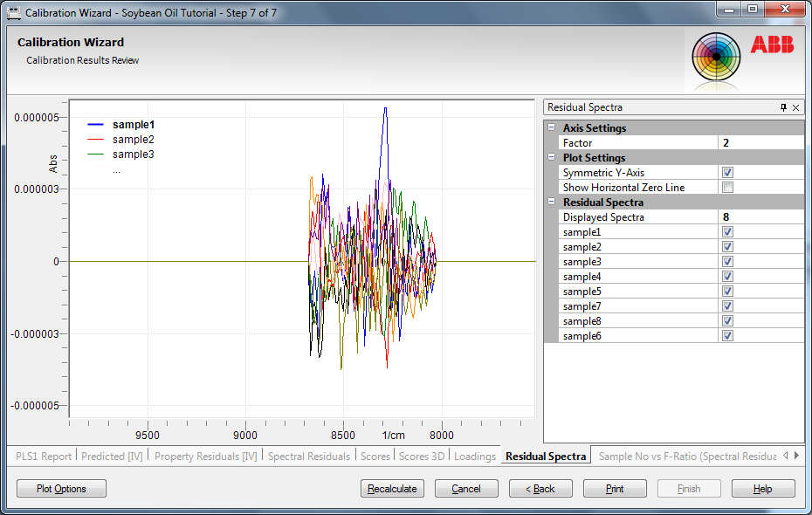Click the pin icon on Residual Spectra panel
Image resolution: width=812 pixels, height=515 pixels.
(783, 107)
